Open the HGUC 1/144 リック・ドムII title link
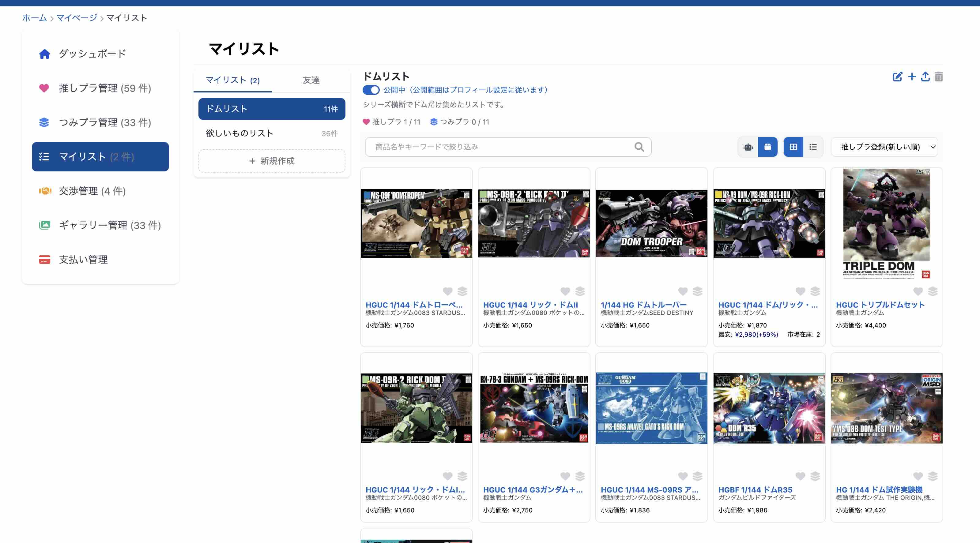980x543 pixels. [x=530, y=305]
